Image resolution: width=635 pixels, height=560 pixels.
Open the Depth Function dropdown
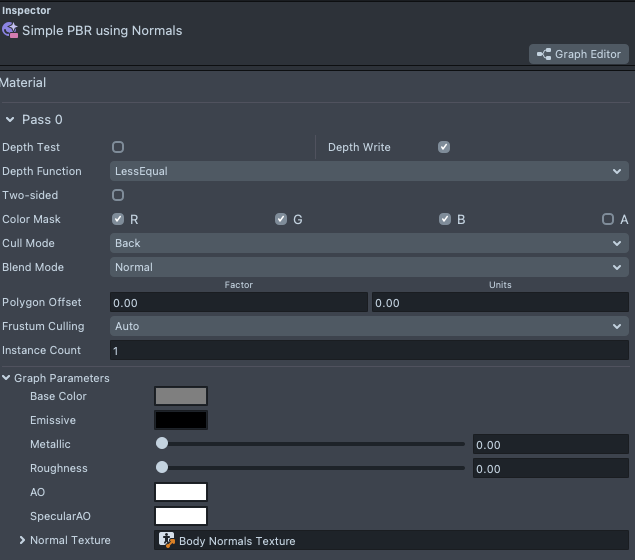369,171
